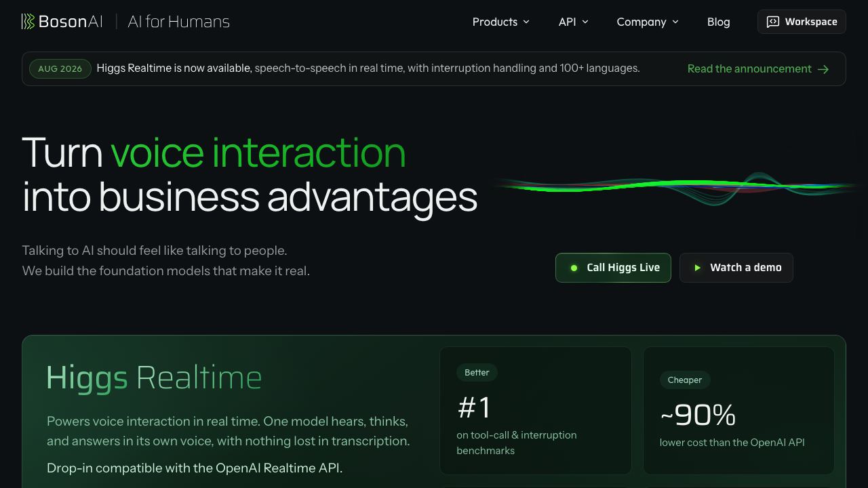The height and width of the screenshot is (488, 868).
Task: Click the Higgs Realtime card heading
Action: click(154, 378)
